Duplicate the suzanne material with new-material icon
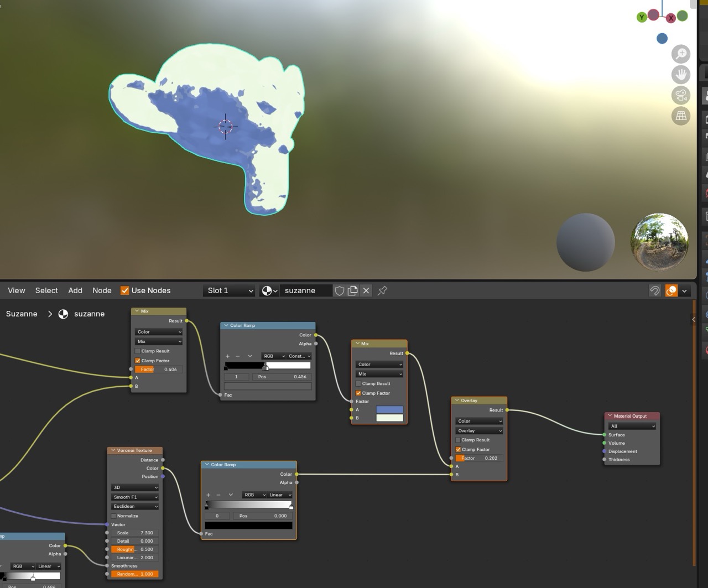This screenshot has width=708, height=588. coord(352,290)
